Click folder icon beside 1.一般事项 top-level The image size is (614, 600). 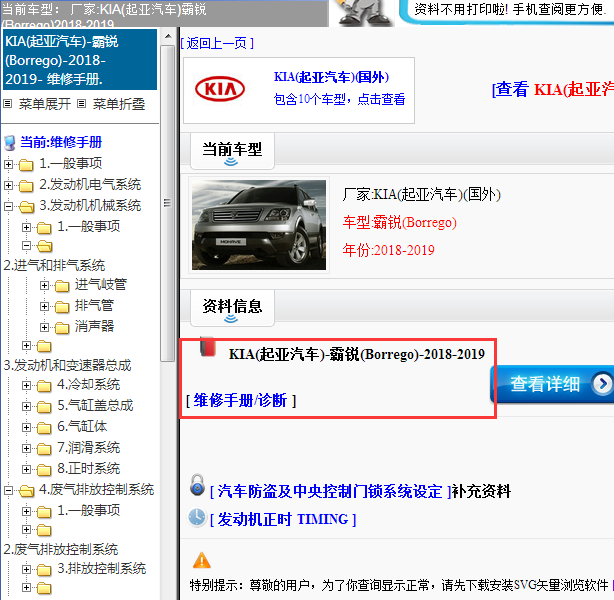pos(26,164)
